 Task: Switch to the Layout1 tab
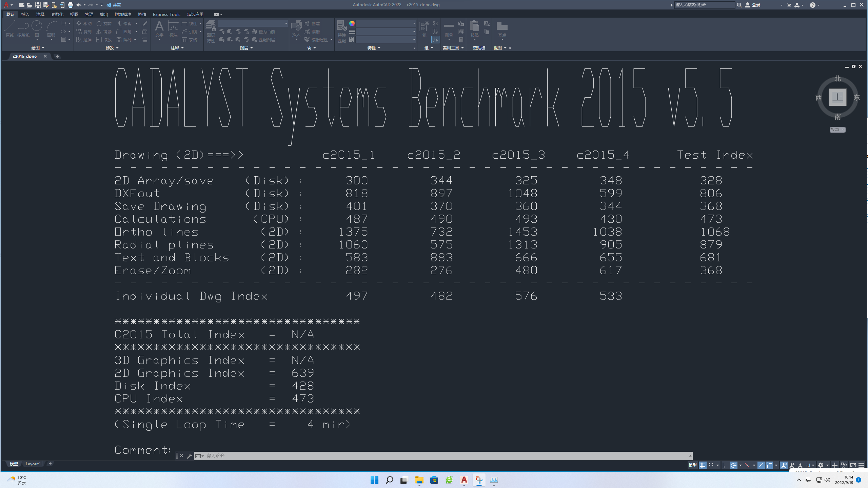(x=33, y=464)
